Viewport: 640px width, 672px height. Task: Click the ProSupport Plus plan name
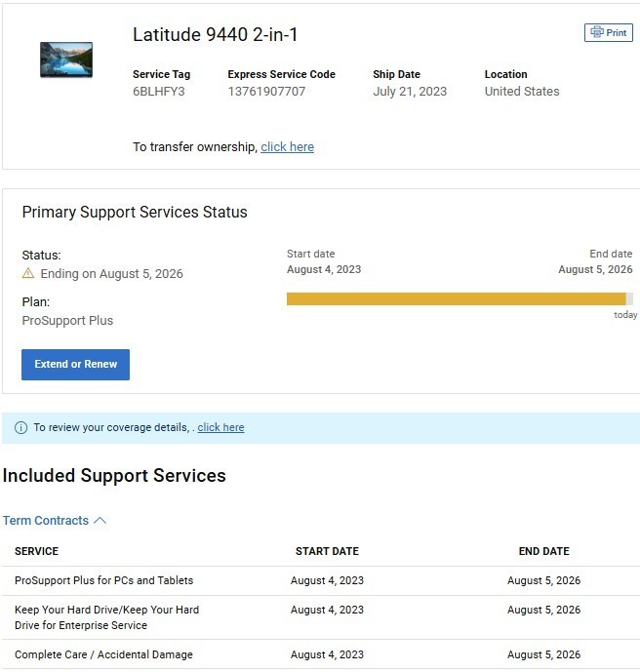click(x=67, y=321)
